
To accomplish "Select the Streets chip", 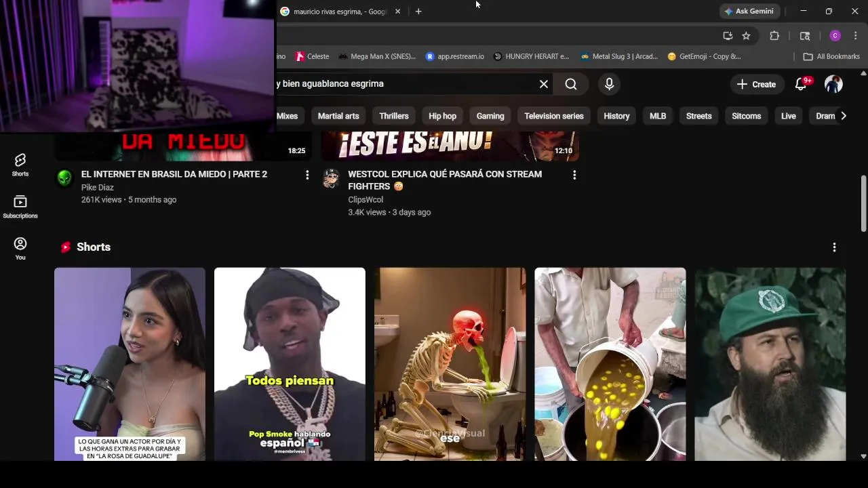I will pyautogui.click(x=698, y=116).
